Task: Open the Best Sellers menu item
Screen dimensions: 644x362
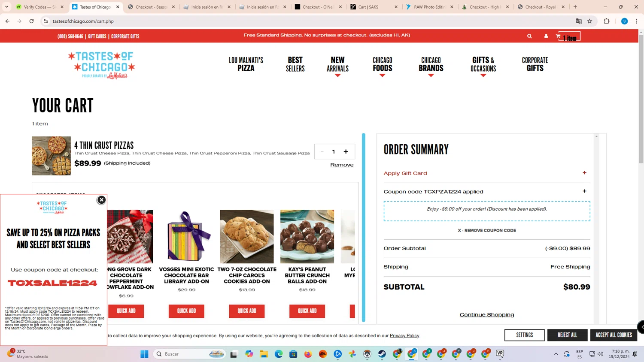Action: [295, 64]
